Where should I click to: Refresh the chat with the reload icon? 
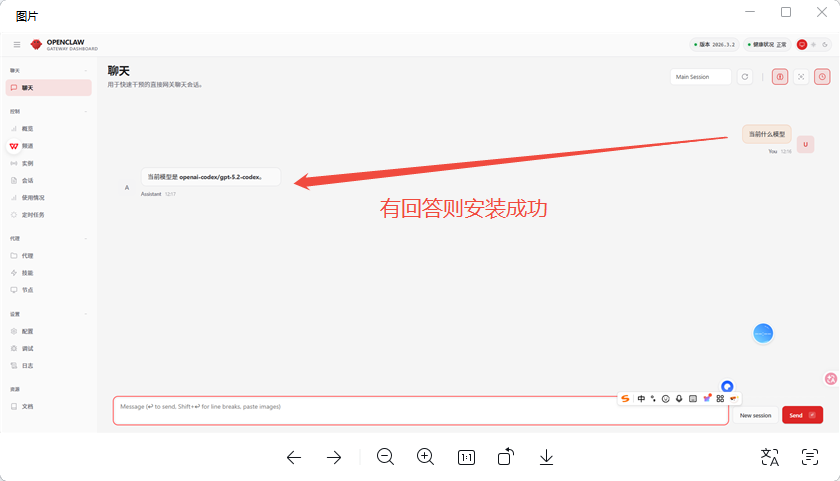745,77
